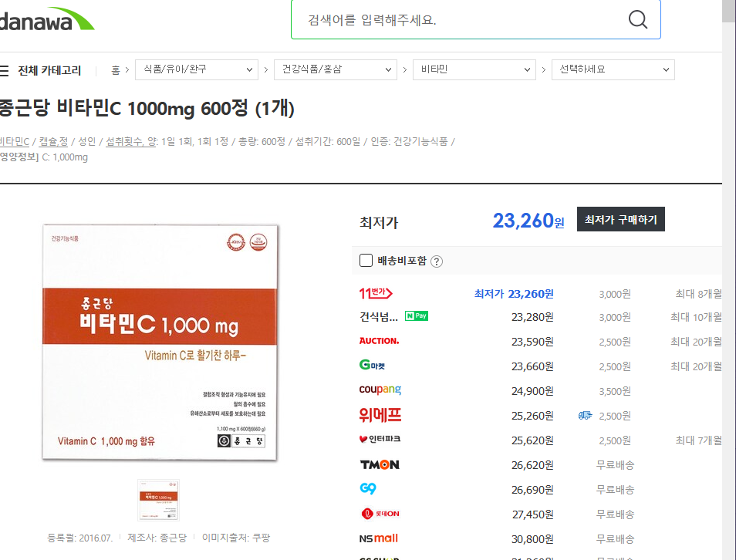
Task: Click the 23,660원 G마켓 price
Action: tap(533, 366)
